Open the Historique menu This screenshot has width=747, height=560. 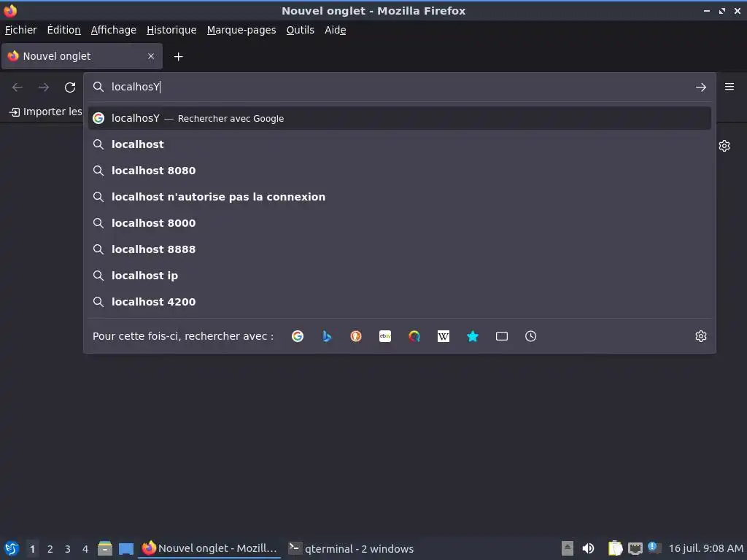click(x=171, y=30)
